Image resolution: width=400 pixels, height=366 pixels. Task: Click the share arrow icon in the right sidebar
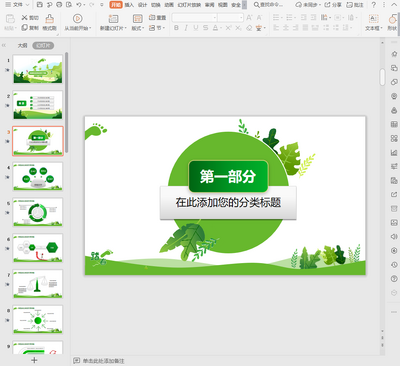394,194
